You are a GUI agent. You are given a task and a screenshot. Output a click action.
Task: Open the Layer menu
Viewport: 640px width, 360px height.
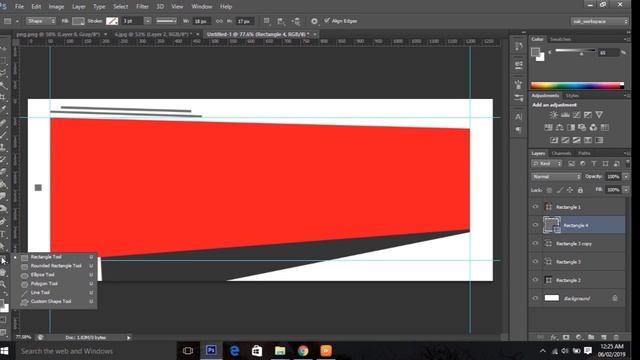point(79,7)
